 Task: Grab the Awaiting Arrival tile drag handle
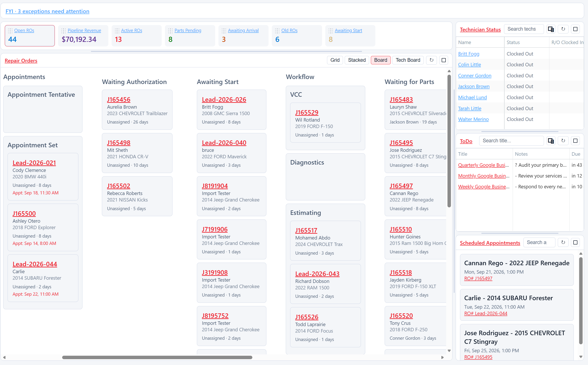click(224, 31)
